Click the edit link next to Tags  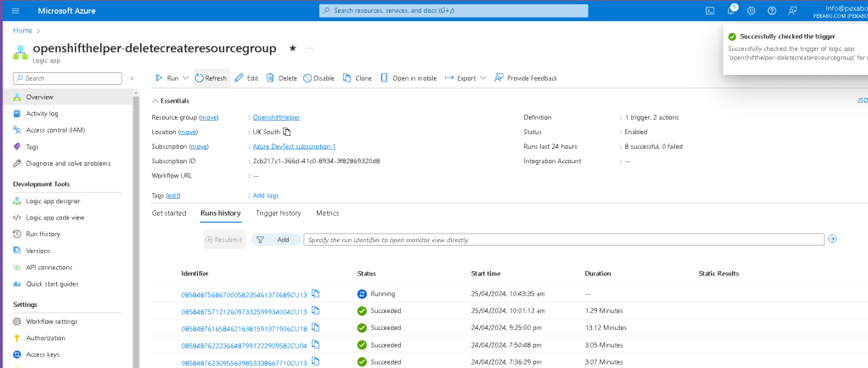(173, 195)
